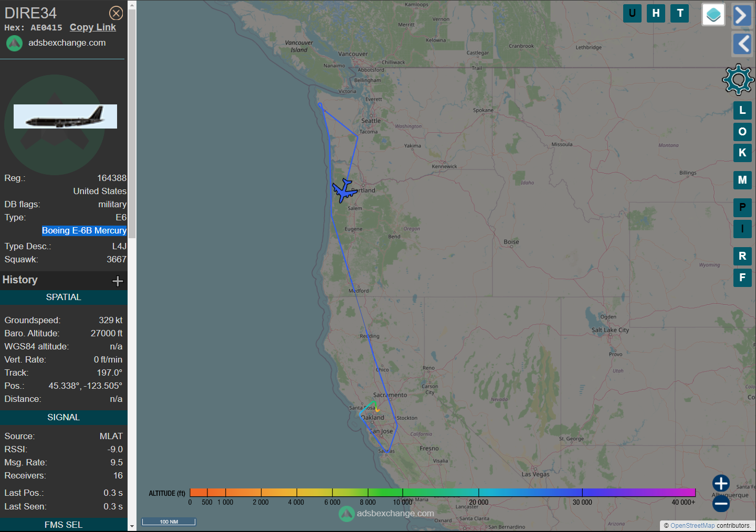The image size is (756, 532).
Task: Toggle the R map button
Action: (742, 256)
